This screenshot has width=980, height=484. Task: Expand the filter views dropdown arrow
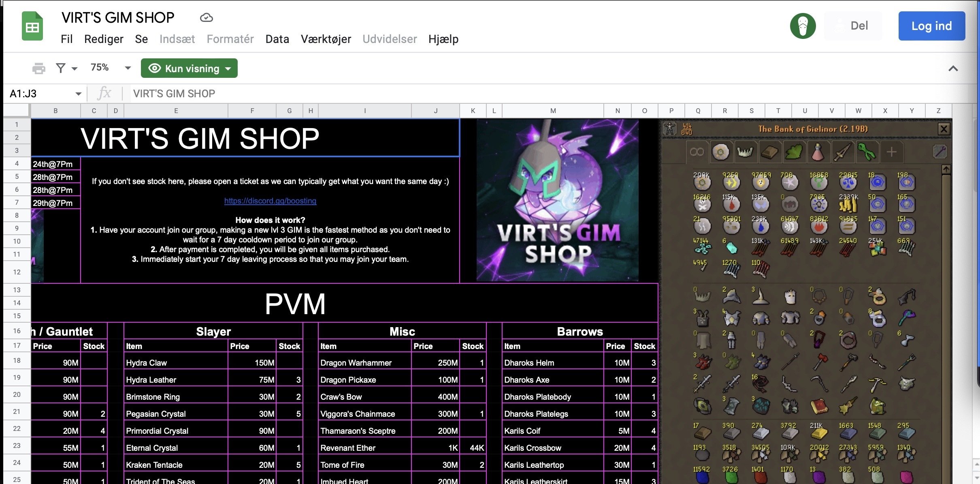coord(75,69)
